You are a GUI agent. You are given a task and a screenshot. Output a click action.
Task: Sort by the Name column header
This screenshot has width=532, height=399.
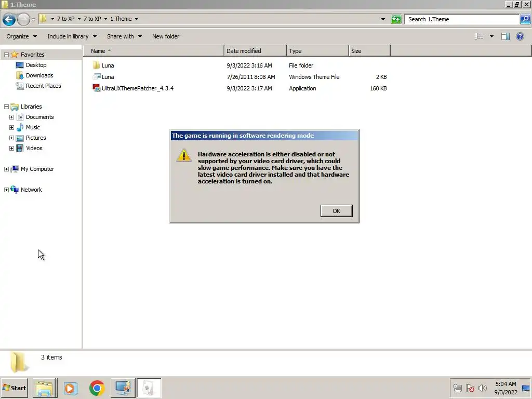154,51
